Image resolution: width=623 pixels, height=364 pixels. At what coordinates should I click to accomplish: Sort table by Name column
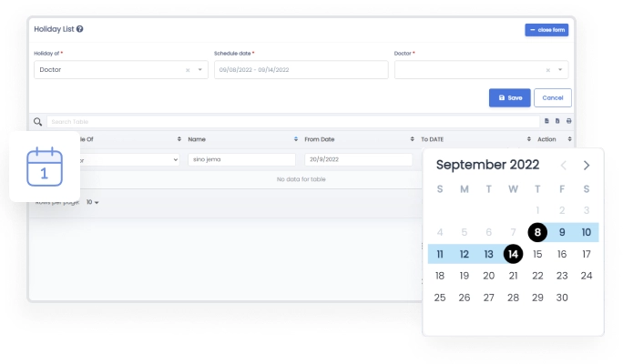296,139
